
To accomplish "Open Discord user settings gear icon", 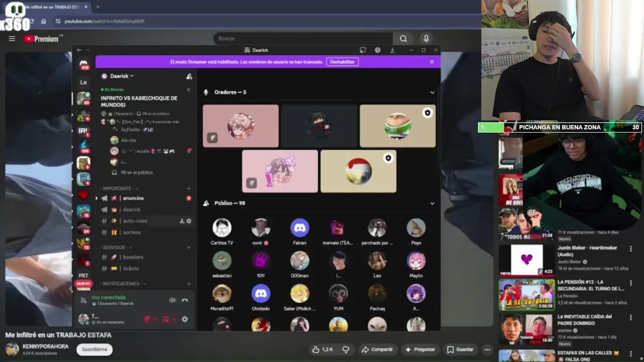I will tap(185, 319).
